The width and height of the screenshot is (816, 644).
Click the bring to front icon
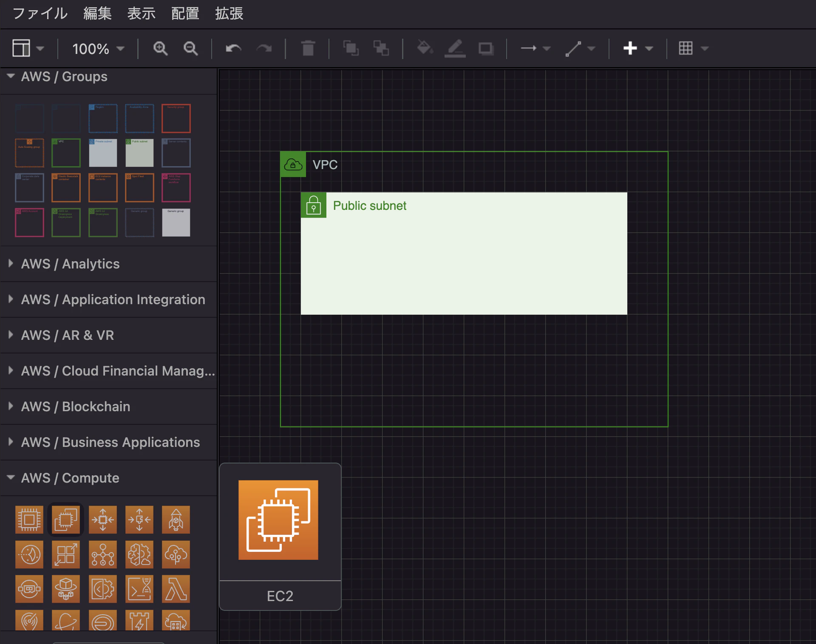click(x=351, y=48)
